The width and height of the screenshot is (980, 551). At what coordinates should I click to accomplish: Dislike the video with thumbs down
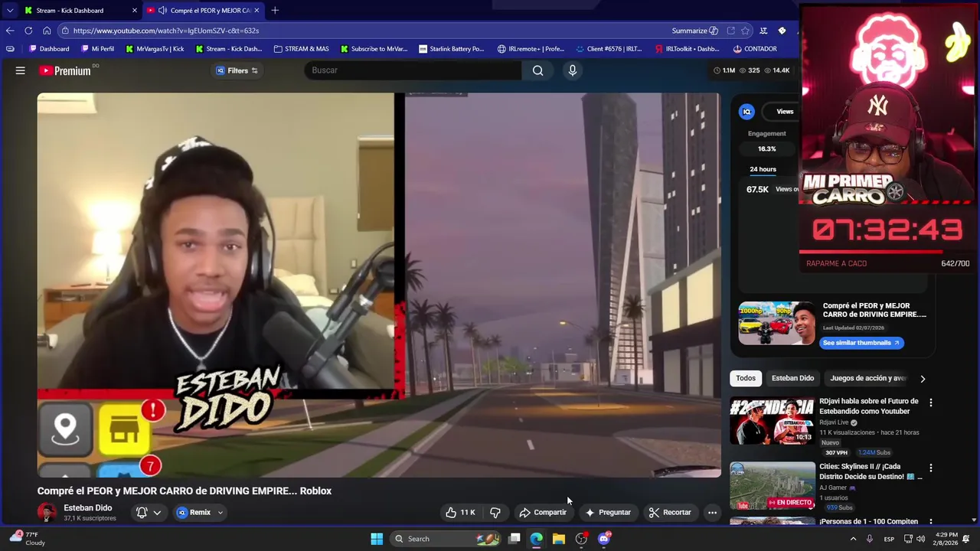coord(495,513)
